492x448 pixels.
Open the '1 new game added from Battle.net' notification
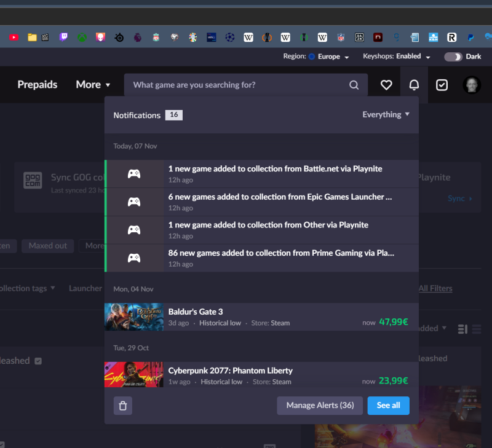262,174
